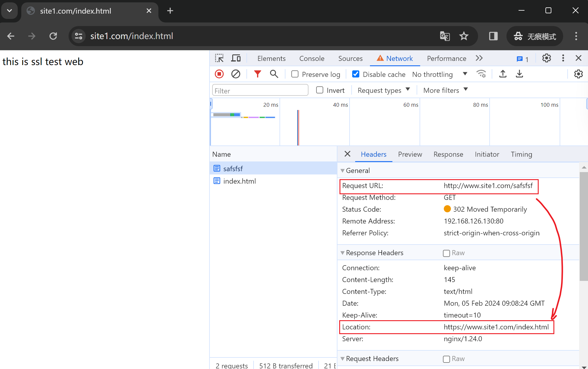Open the Timing tab
Image resolution: width=588 pixels, height=369 pixels.
(x=521, y=154)
